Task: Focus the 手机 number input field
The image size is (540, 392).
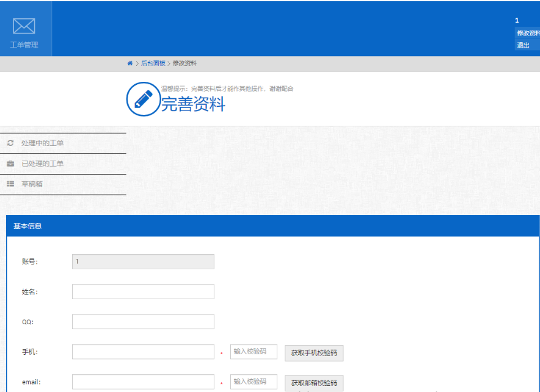Action: (143, 352)
